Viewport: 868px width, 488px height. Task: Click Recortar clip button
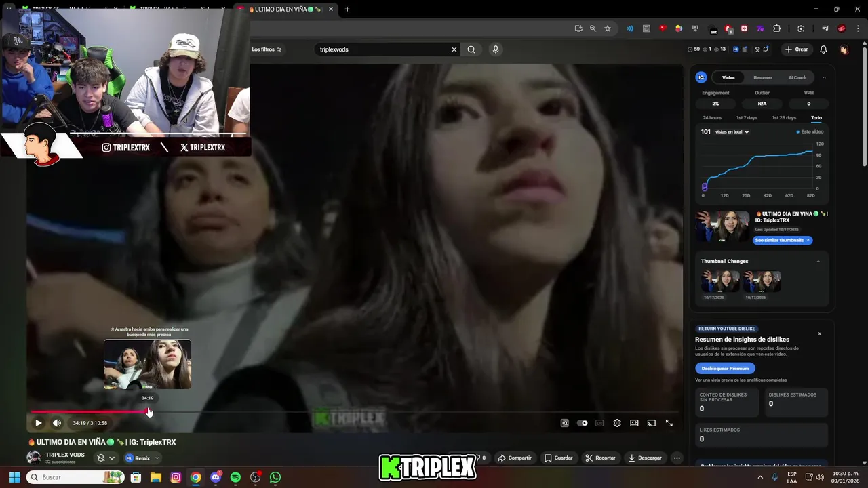(600, 457)
